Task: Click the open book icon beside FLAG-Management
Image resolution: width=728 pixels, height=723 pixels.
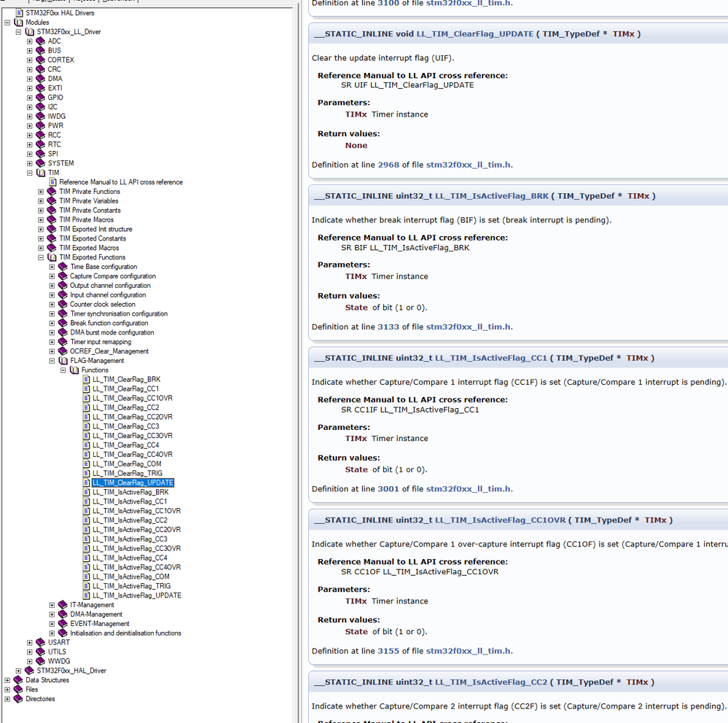Action: 63,361
